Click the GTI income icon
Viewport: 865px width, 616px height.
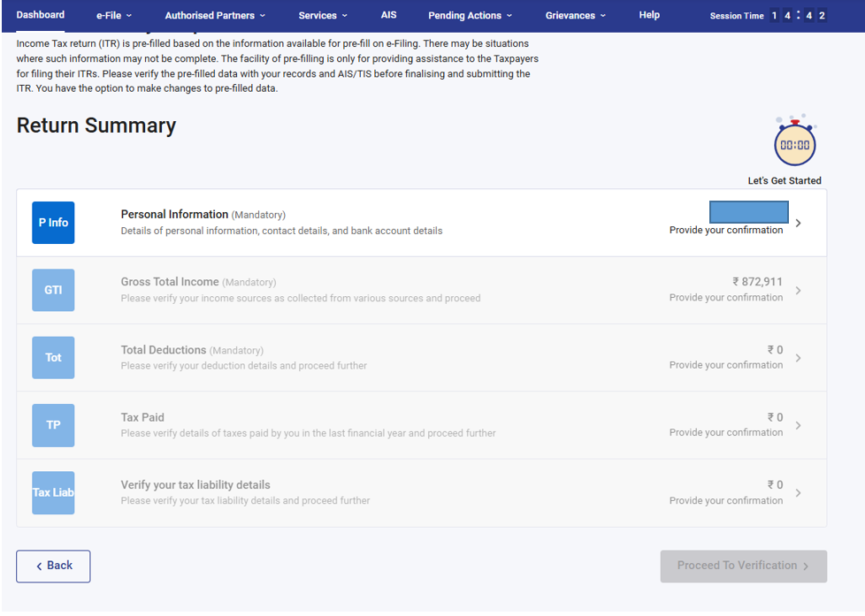[53, 290]
